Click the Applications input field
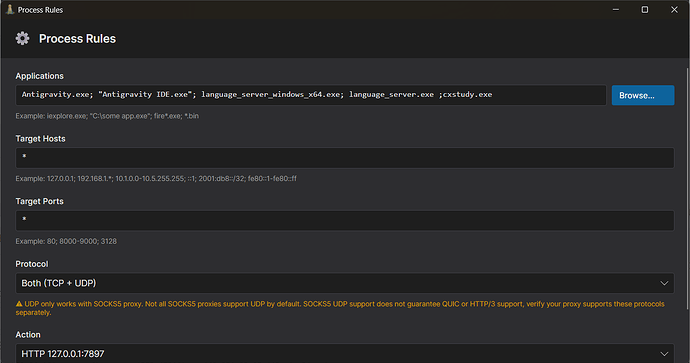The height and width of the screenshot is (363, 690). tap(311, 95)
